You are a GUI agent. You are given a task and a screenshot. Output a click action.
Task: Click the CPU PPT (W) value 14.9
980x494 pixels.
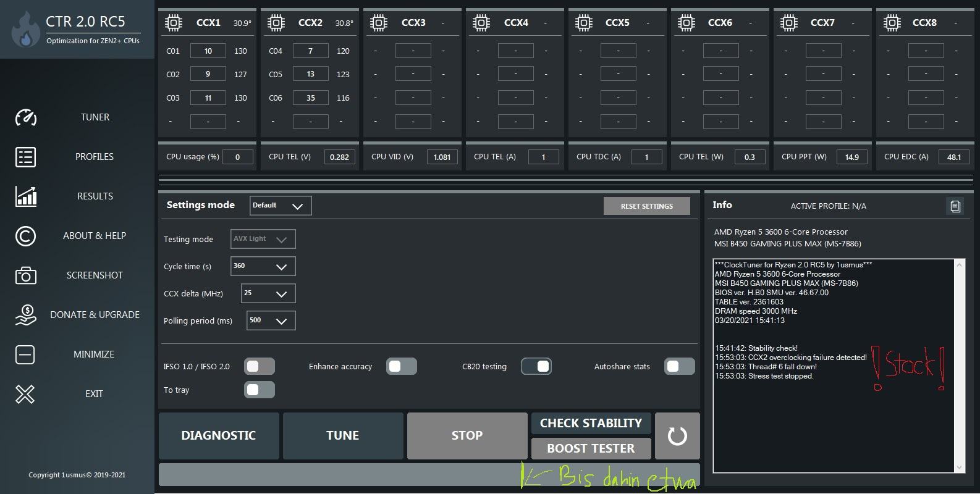(852, 157)
